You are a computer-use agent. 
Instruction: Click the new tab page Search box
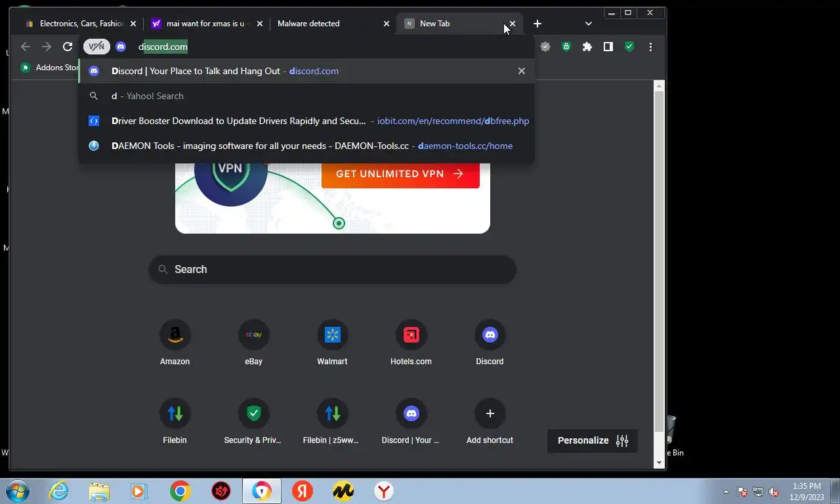[x=333, y=269]
